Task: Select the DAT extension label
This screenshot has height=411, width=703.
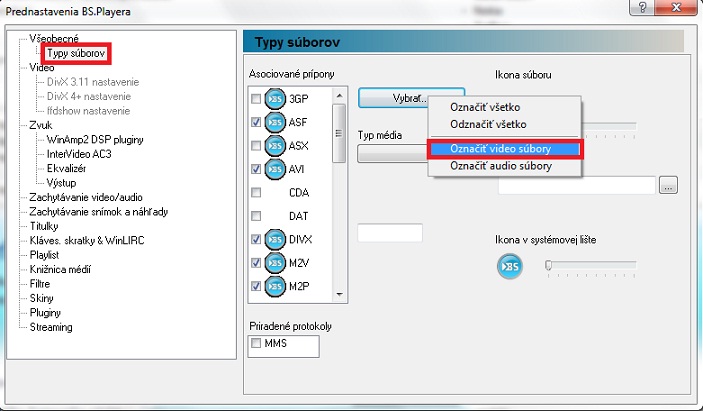Action: point(298,216)
